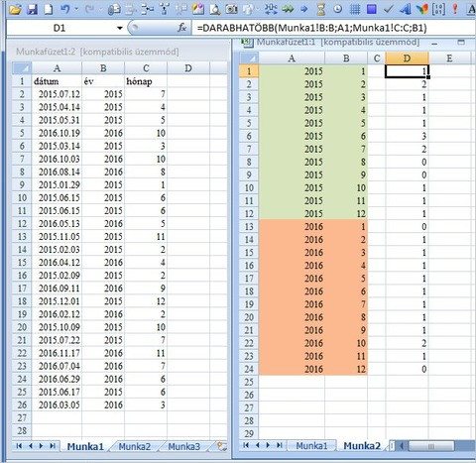476x463 pixels.
Task: Click the date cell "2016.03.05"
Action: tap(57, 405)
